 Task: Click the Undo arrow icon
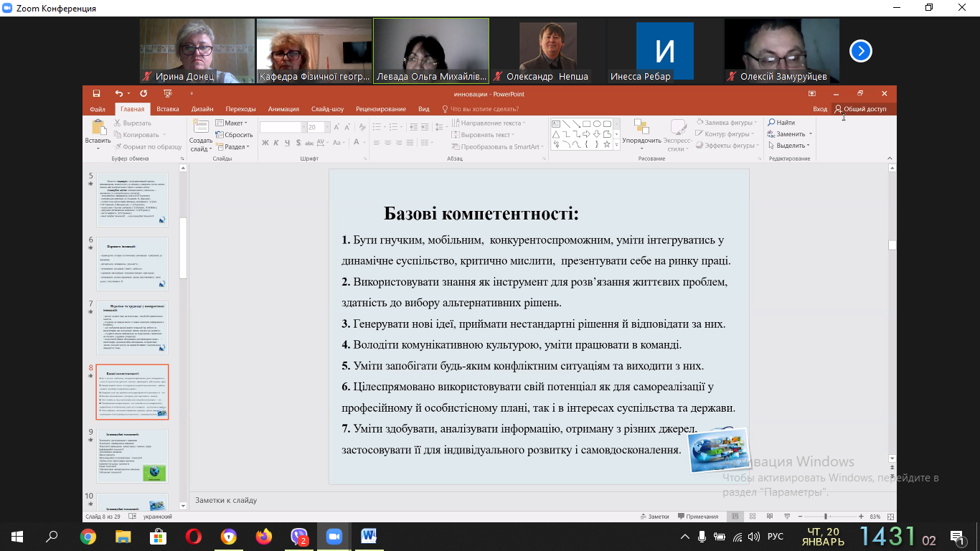click(118, 93)
